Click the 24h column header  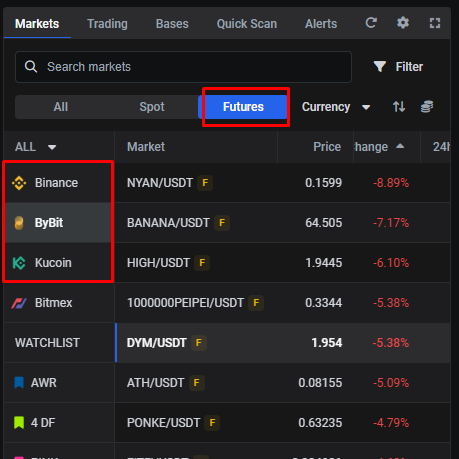click(x=441, y=147)
